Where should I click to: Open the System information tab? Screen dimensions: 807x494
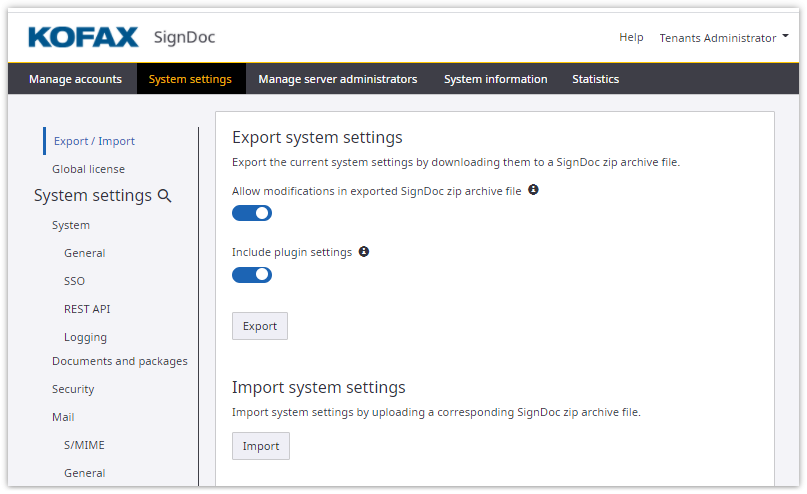495,79
